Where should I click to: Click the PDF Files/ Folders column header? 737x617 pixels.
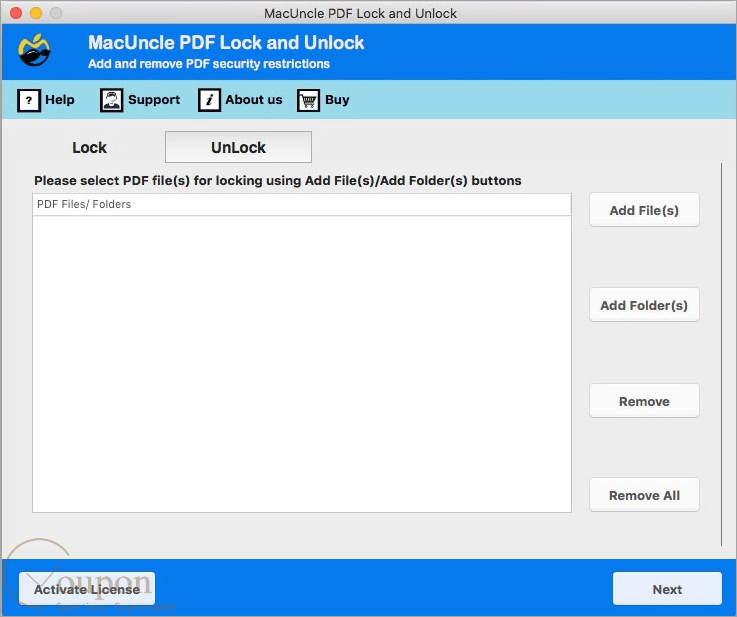[x=302, y=204]
